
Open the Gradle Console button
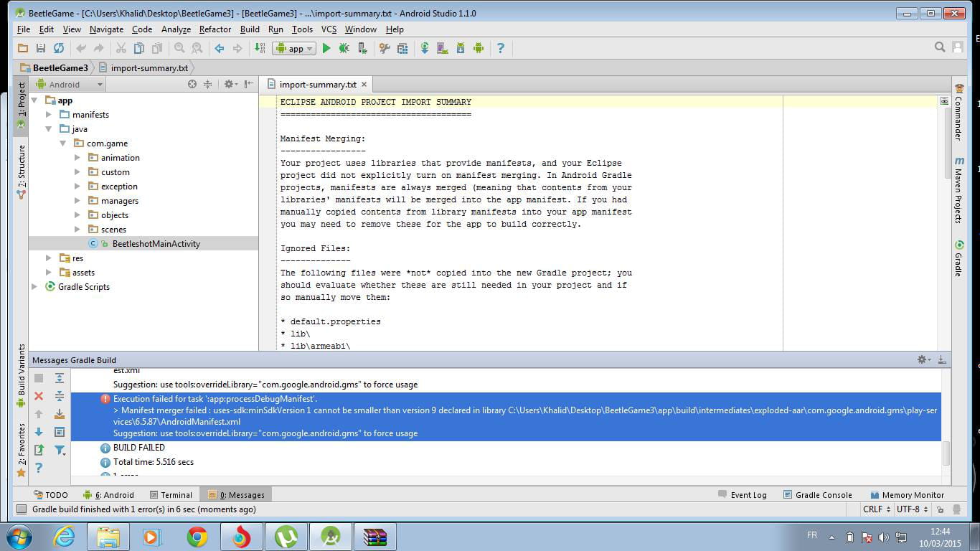[817, 495]
